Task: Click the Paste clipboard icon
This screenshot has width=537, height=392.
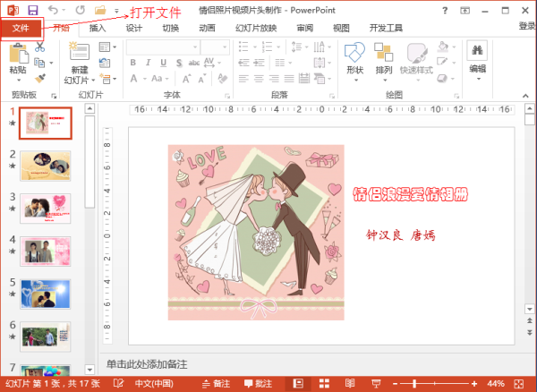Action: 19,53
